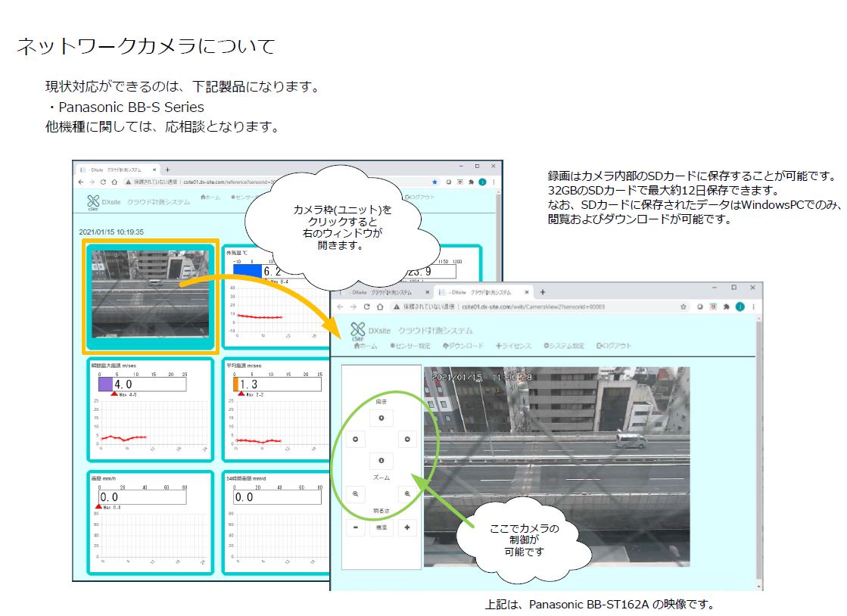Pan the camera right with arrow button
The image size is (847, 616).
[x=406, y=439]
